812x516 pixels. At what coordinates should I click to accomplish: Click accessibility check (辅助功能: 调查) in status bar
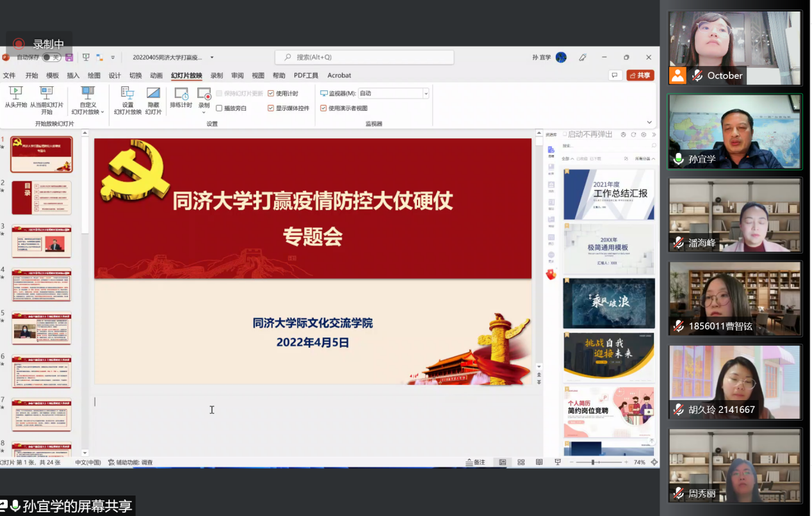point(130,462)
